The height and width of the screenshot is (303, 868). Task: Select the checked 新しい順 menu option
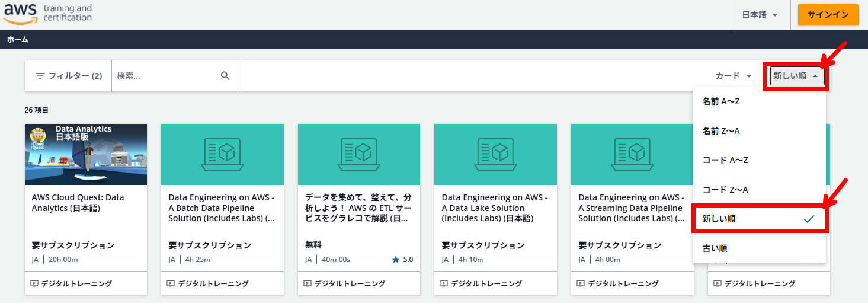point(759,219)
